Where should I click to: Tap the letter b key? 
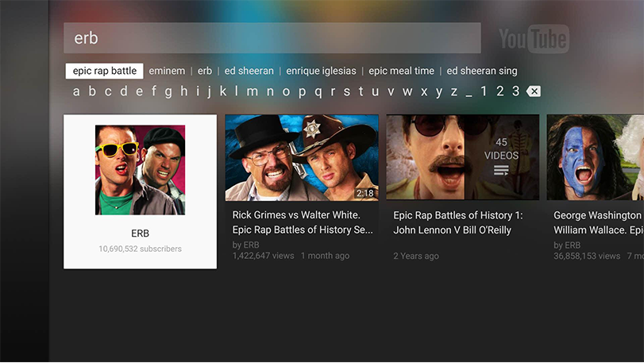click(x=92, y=91)
